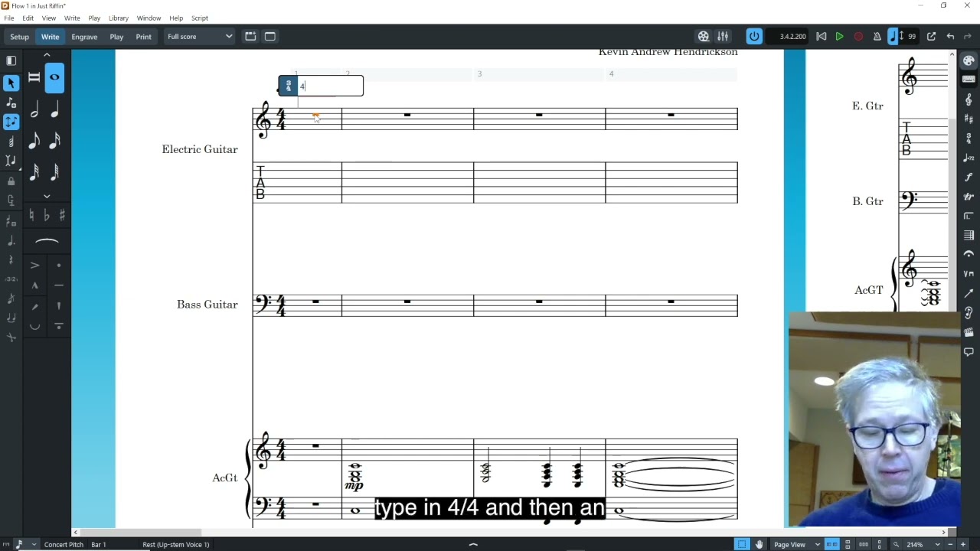Choose the half note duration
Image resolution: width=980 pixels, height=551 pixels.
point(34,110)
